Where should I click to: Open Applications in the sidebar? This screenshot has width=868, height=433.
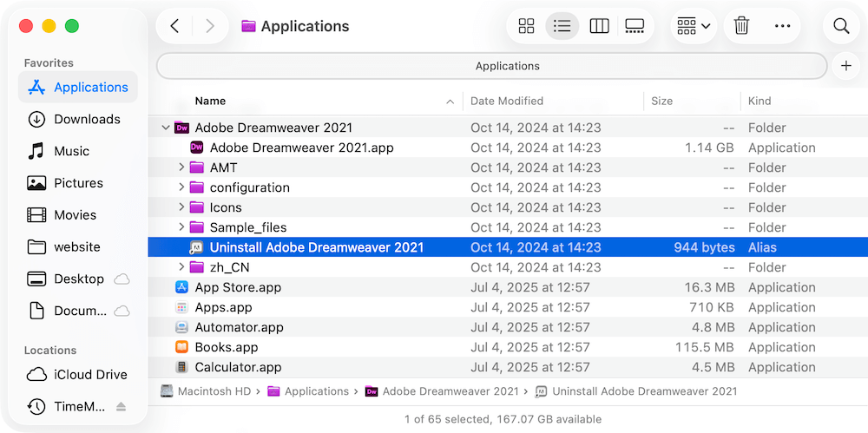point(78,88)
